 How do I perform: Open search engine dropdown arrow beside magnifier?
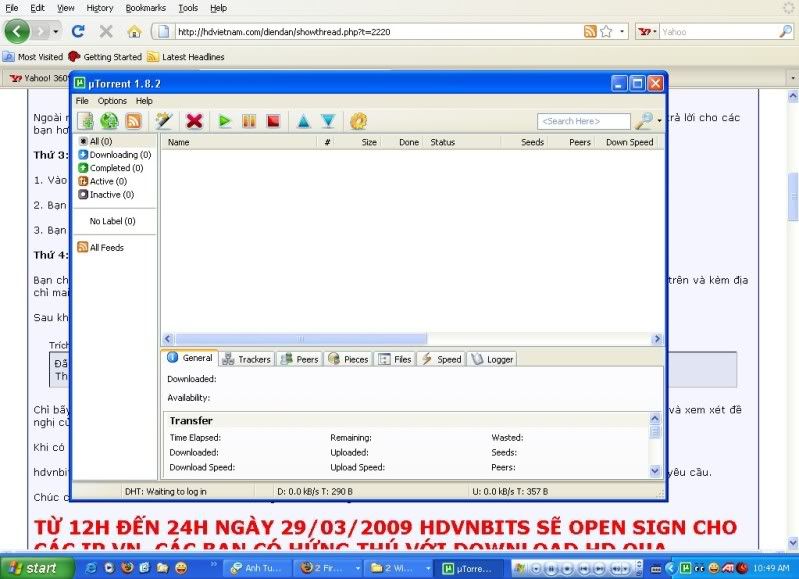click(x=659, y=121)
